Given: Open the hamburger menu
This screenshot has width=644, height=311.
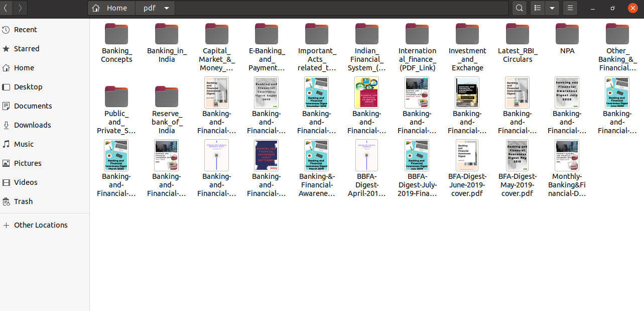Looking at the screenshot, I should pos(570,8).
